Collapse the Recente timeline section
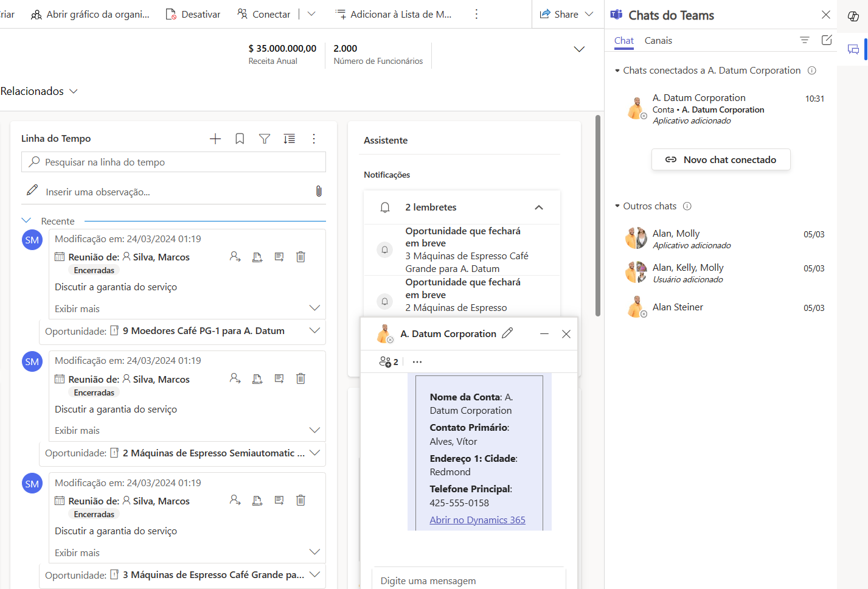This screenshot has height=589, width=868. pos(26,221)
